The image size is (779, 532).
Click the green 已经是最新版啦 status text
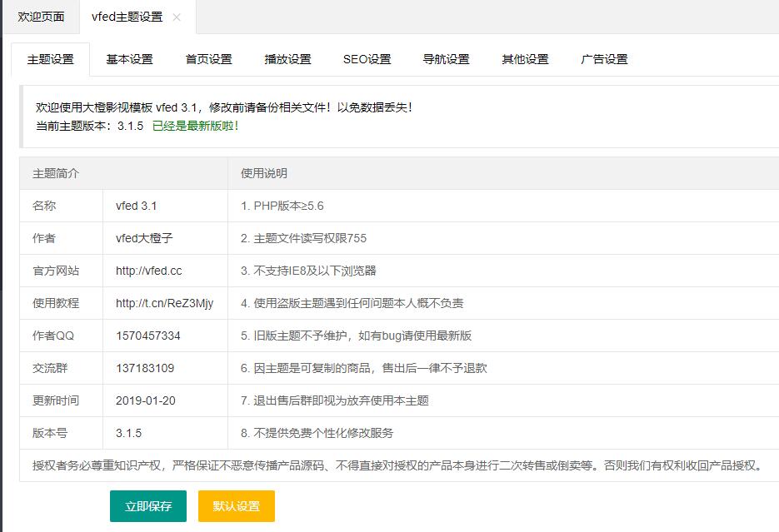[196, 126]
